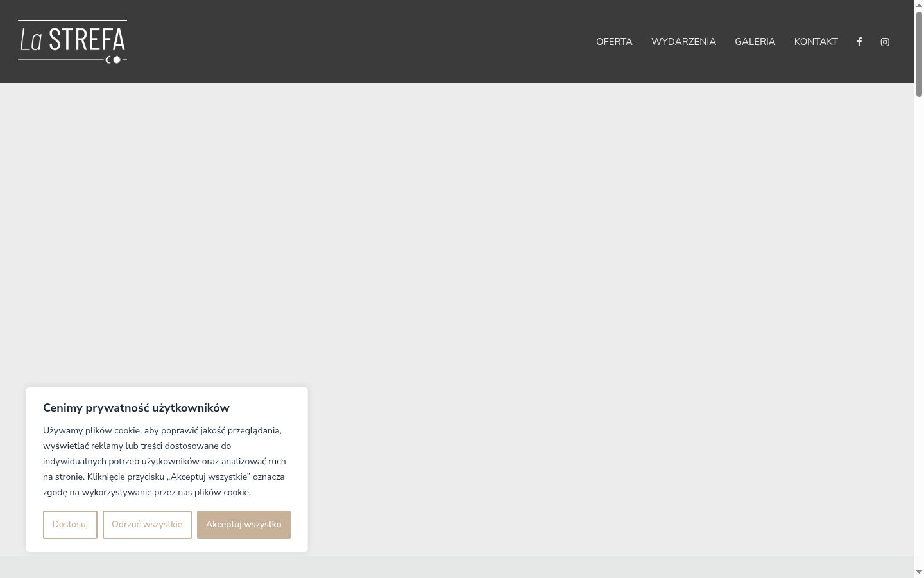This screenshot has height=578, width=924.
Task: Open the La Strefa logo homepage link
Action: (x=73, y=42)
